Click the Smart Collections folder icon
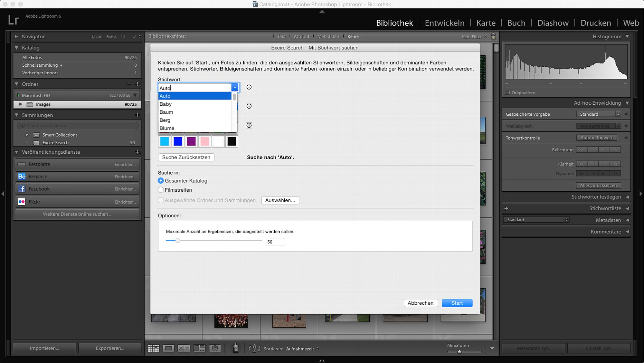The image size is (644, 363). [x=36, y=135]
